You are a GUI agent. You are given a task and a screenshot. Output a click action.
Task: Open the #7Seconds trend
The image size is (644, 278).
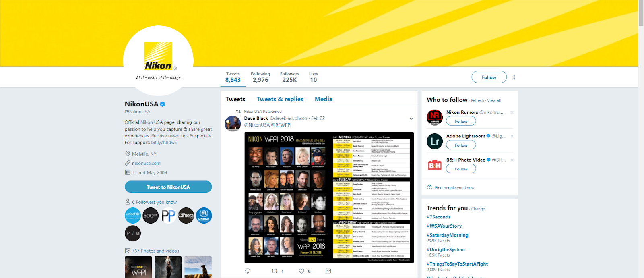439,217
